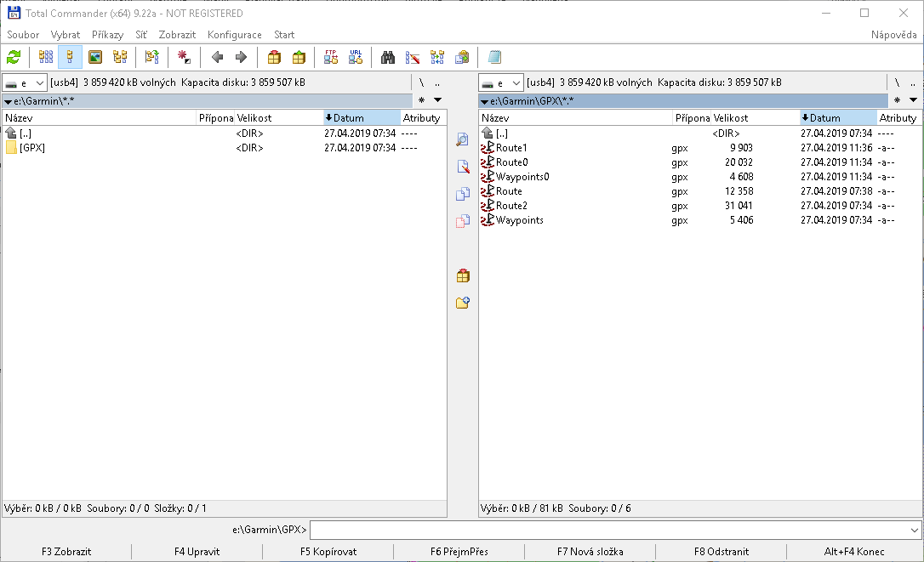
Task: Switch to thumbnail view mode
Action: click(x=95, y=57)
